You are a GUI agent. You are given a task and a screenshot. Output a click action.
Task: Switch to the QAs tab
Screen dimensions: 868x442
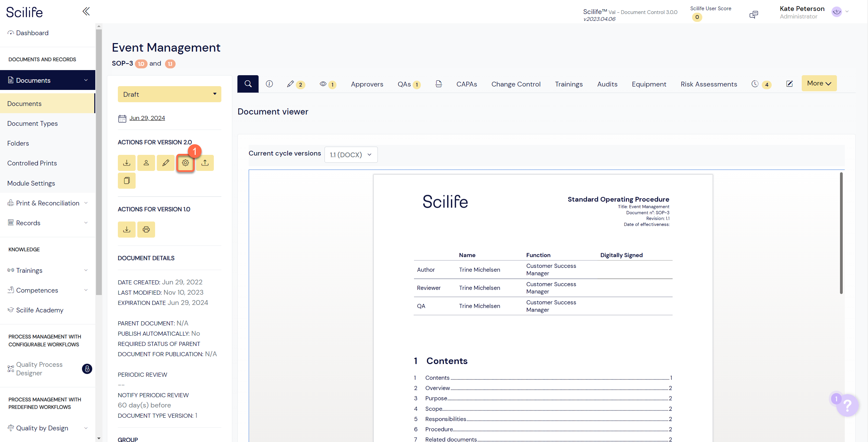[409, 84]
